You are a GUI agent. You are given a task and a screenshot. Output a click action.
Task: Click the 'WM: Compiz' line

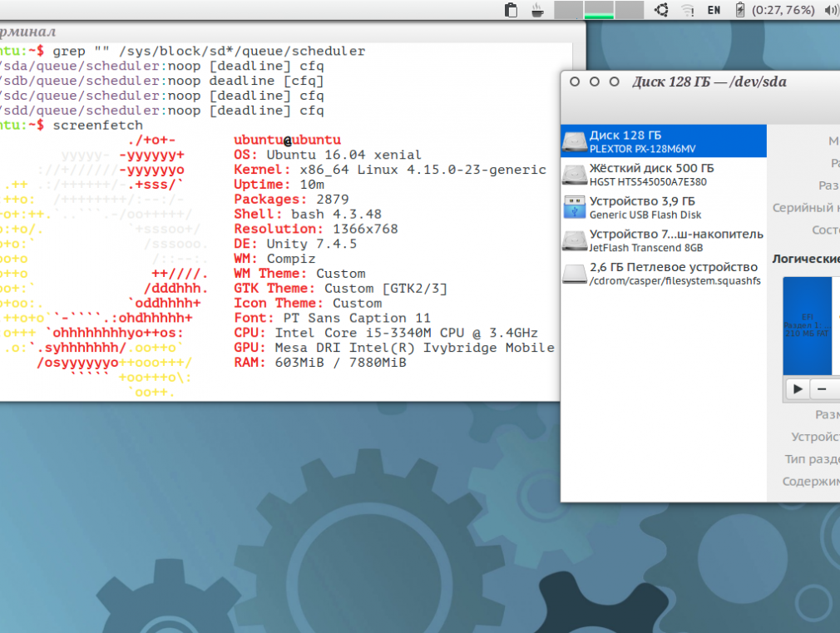coord(274,259)
